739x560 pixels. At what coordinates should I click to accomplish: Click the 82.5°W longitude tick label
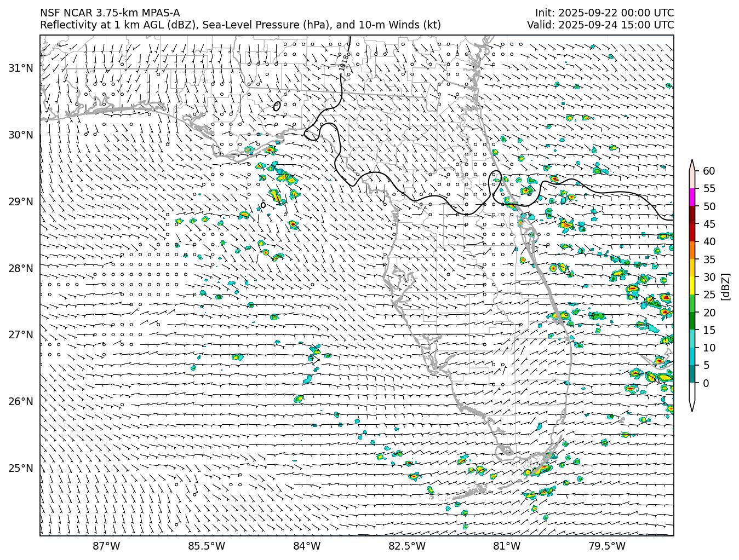point(406,546)
